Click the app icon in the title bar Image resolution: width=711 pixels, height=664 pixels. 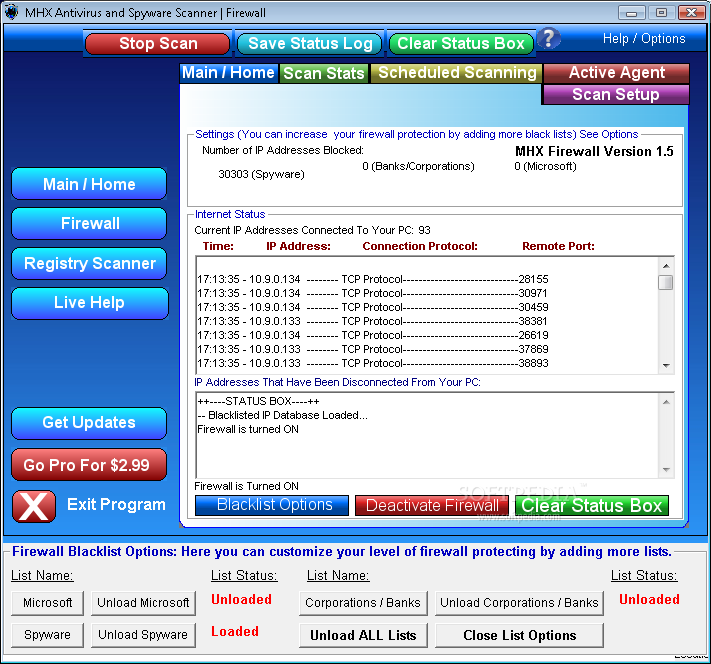(x=11, y=12)
